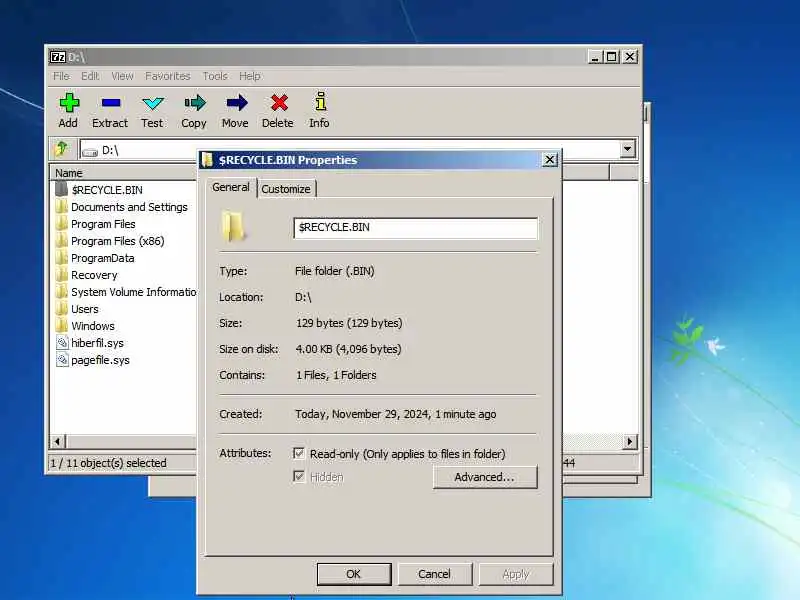Image resolution: width=800 pixels, height=600 pixels.
Task: Click the right scroll arrow of file list
Action: pyautogui.click(x=630, y=441)
